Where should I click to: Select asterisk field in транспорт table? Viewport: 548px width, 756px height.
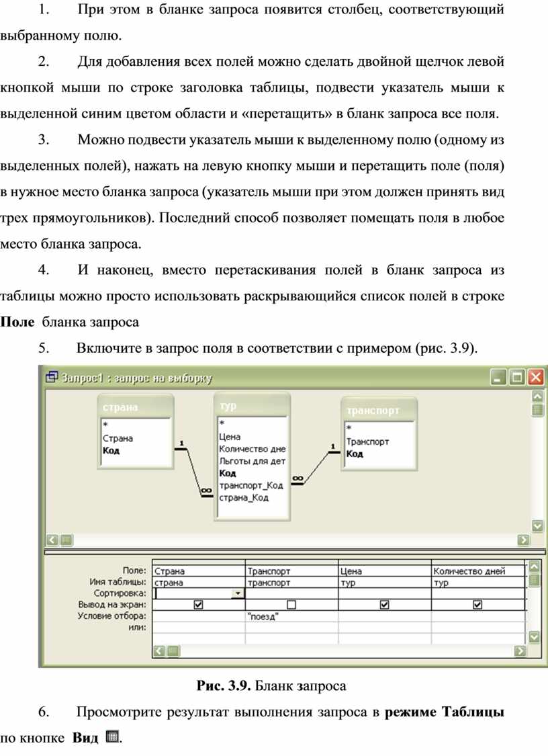click(349, 428)
